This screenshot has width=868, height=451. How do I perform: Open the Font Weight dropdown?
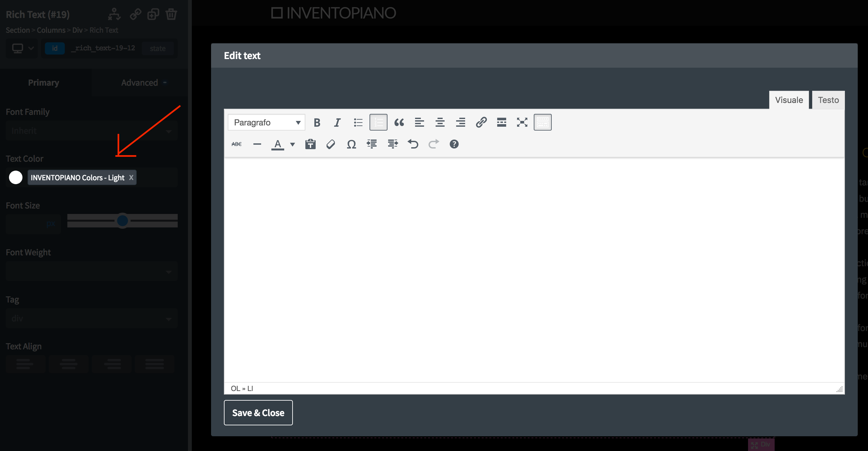coord(91,271)
